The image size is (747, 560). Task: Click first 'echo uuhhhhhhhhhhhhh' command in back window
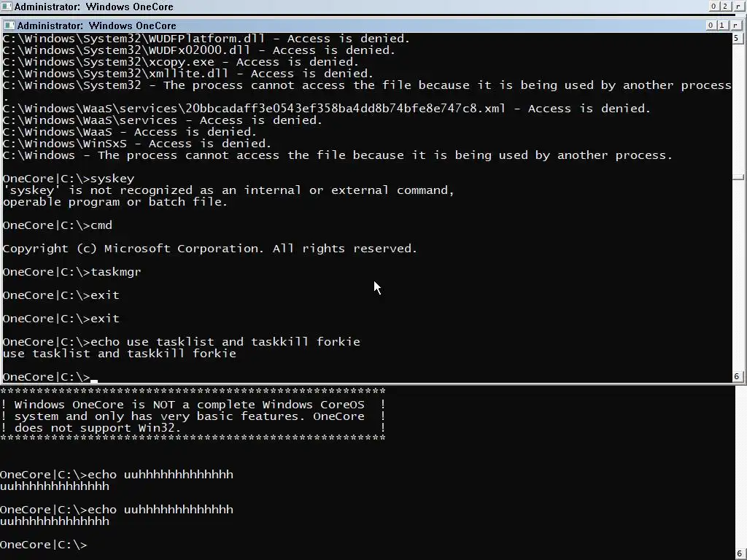pyautogui.click(x=117, y=475)
